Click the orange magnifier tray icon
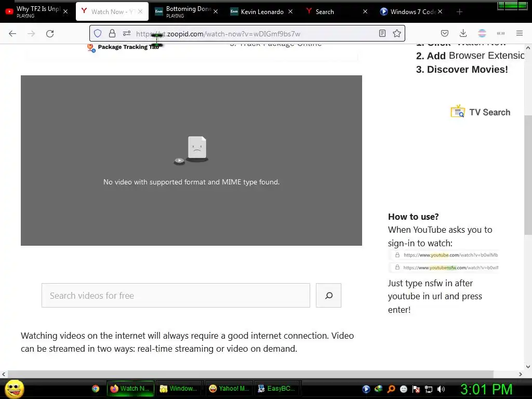The height and width of the screenshot is (399, 532). click(391, 389)
